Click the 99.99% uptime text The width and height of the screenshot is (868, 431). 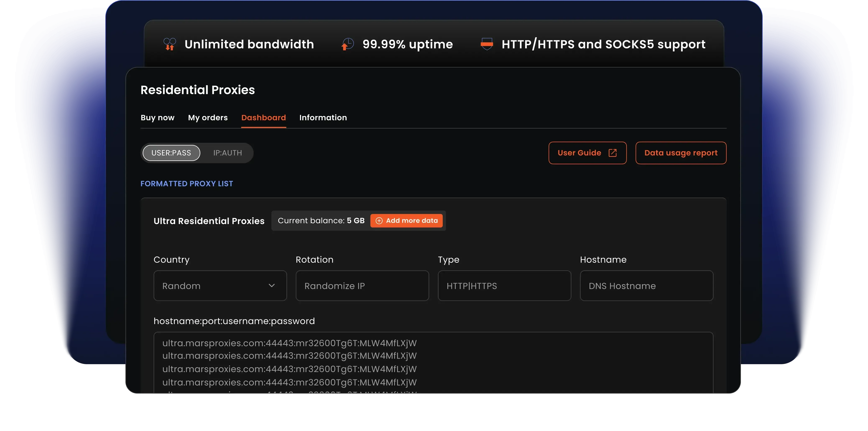(408, 44)
